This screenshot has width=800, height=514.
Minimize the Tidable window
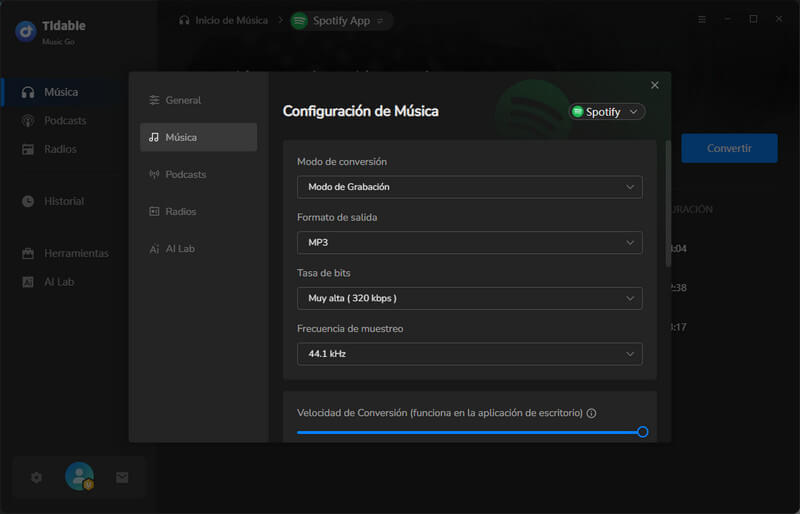(x=728, y=19)
